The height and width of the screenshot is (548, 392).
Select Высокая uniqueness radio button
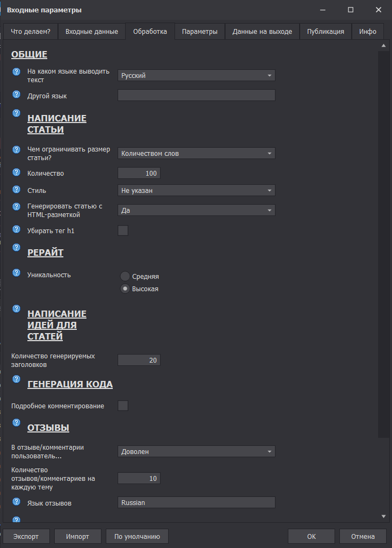click(125, 289)
